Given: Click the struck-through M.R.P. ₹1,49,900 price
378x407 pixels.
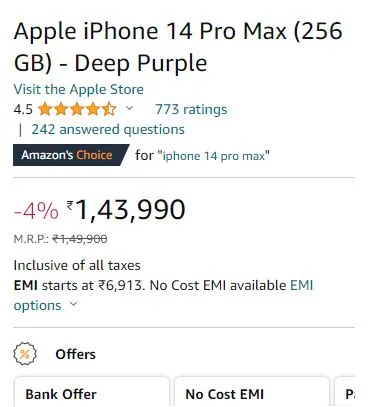Looking at the screenshot, I should pos(80,239).
